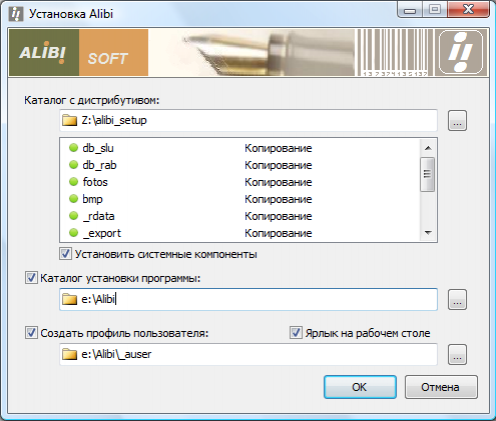Click the list scroll up arrow
This screenshot has height=421, width=496.
(x=428, y=148)
